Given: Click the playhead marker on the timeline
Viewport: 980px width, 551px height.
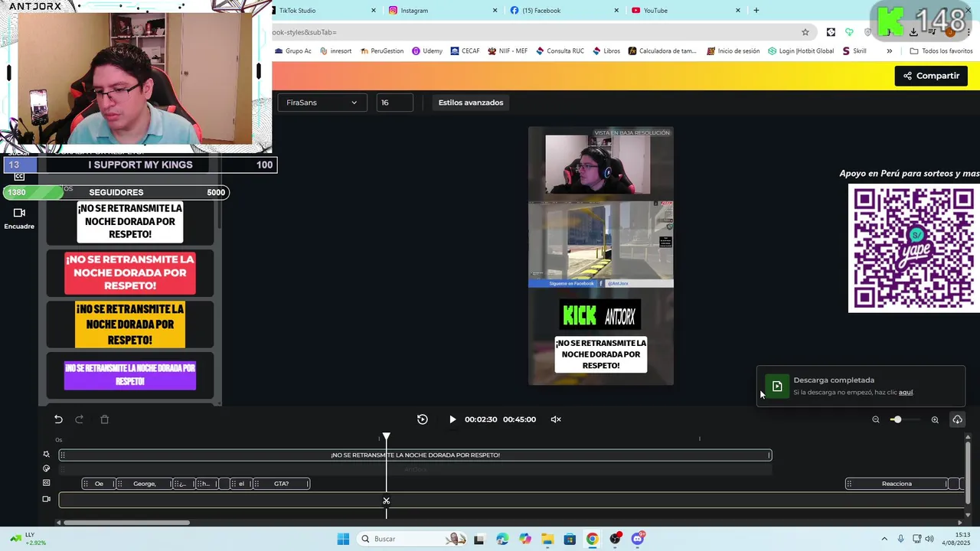Looking at the screenshot, I should click(x=387, y=437).
